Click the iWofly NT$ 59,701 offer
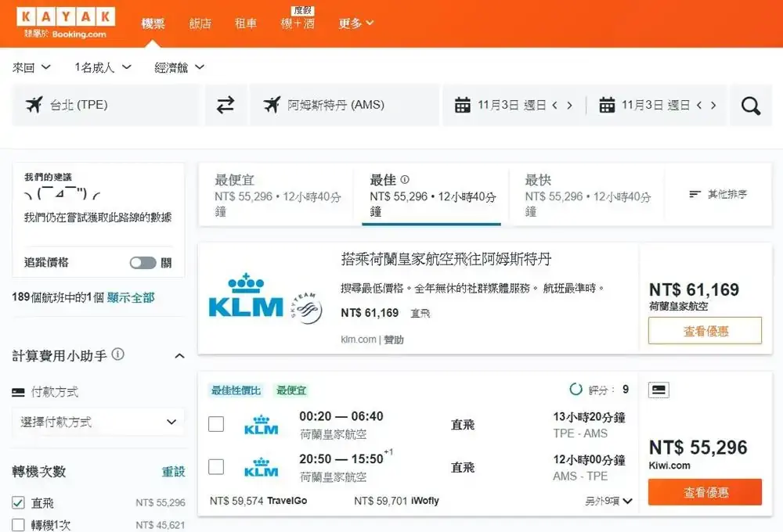The image size is (783, 532). (396, 501)
